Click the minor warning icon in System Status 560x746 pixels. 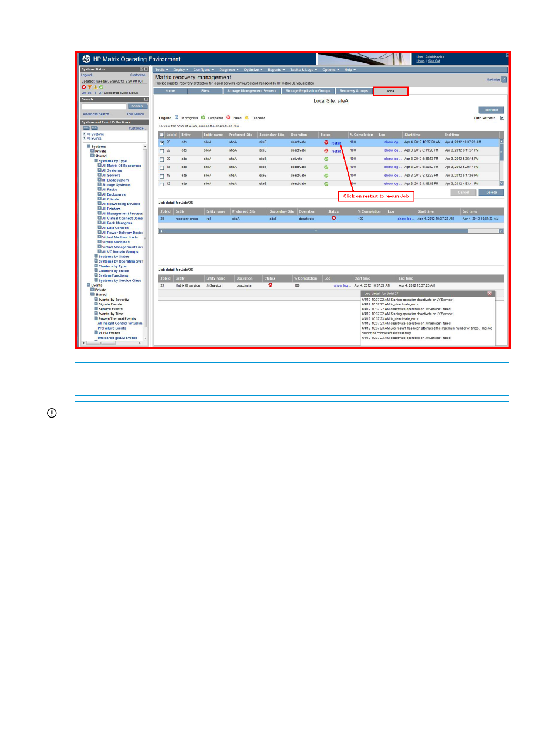(95, 87)
